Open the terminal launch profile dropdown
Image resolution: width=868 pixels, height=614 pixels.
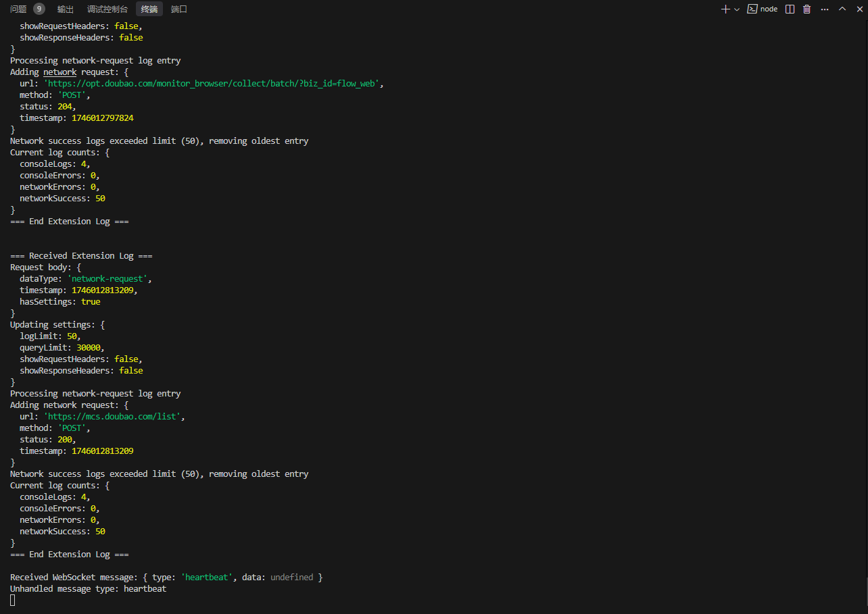click(737, 9)
